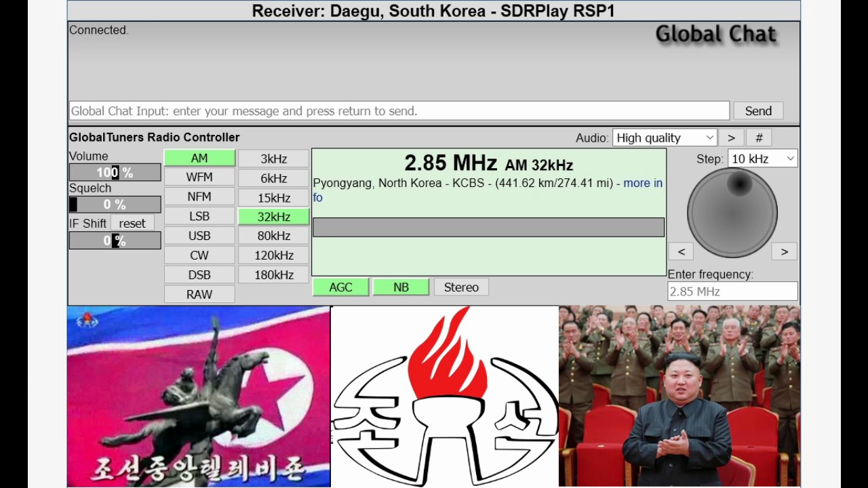Click the signal strength meter bar

(488, 227)
